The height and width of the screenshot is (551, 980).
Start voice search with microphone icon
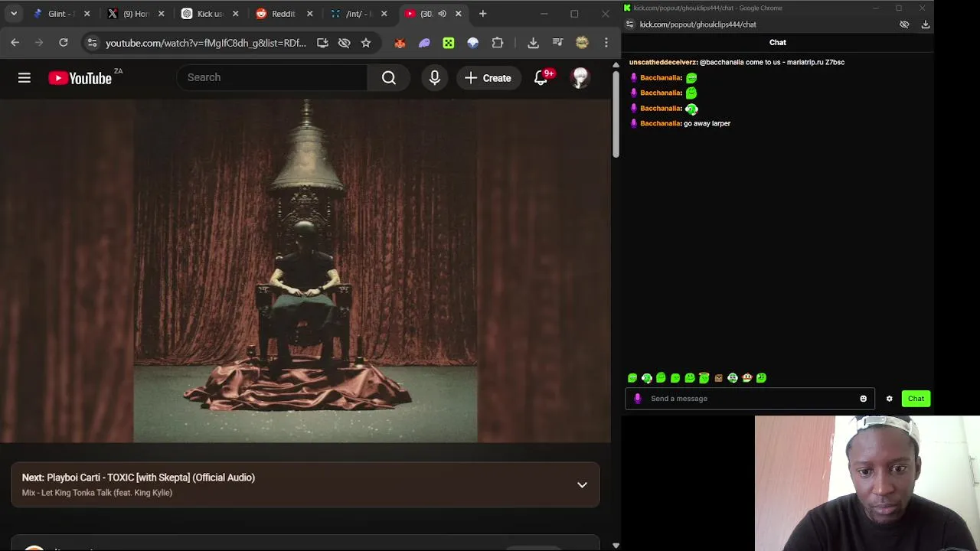coord(434,77)
